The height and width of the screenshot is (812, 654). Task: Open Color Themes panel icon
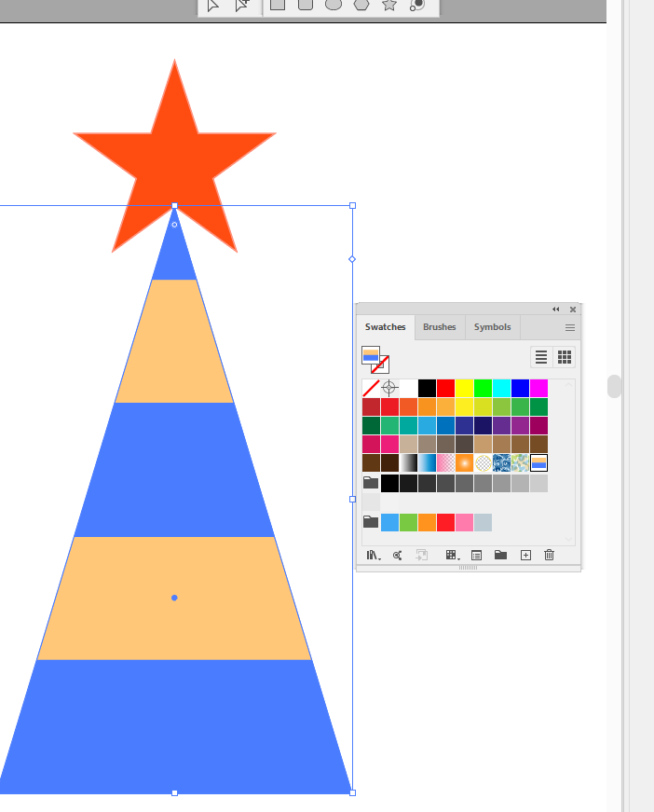398,555
